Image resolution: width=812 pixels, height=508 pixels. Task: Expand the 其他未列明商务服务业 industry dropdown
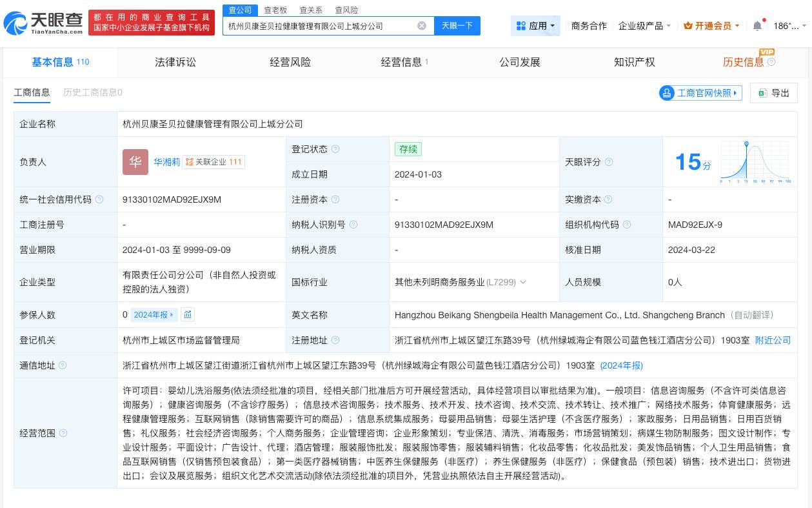(x=523, y=282)
